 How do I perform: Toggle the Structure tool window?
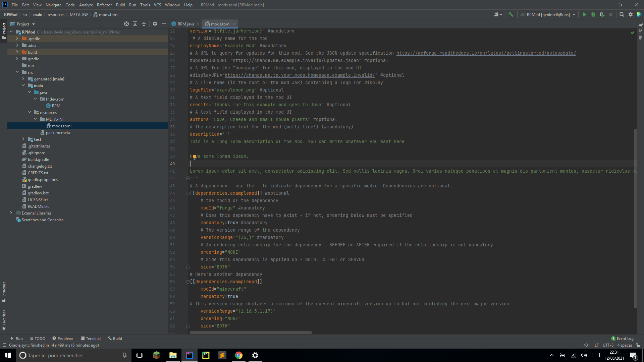4,291
